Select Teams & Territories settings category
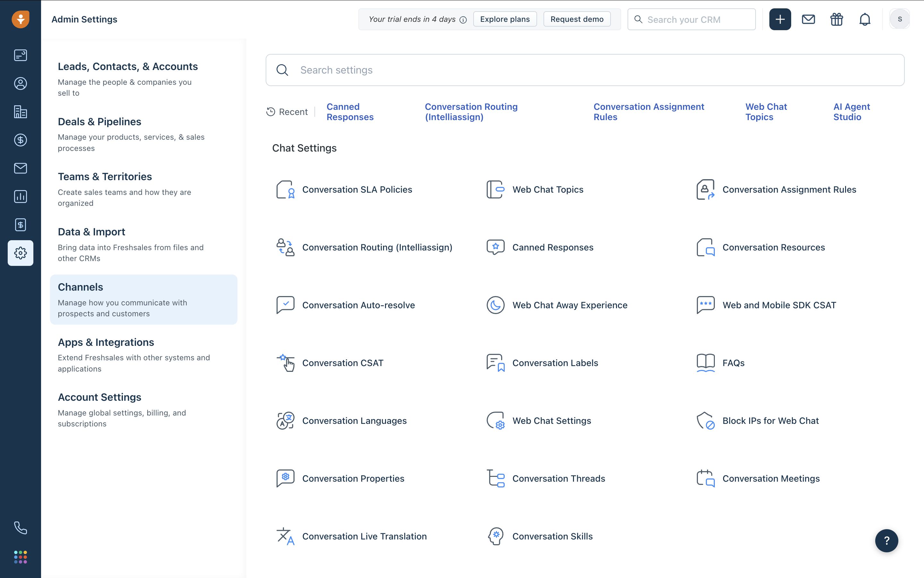The height and width of the screenshot is (578, 924). click(143, 189)
